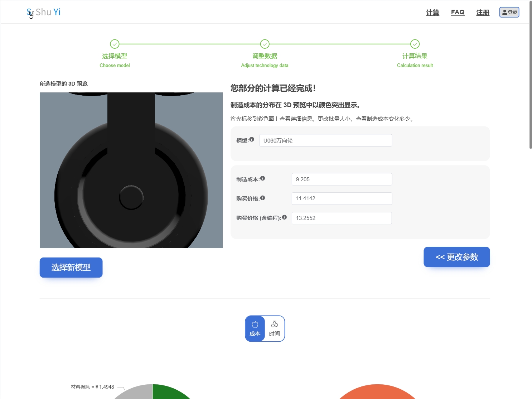Click the Shu Yi logo

click(x=44, y=13)
